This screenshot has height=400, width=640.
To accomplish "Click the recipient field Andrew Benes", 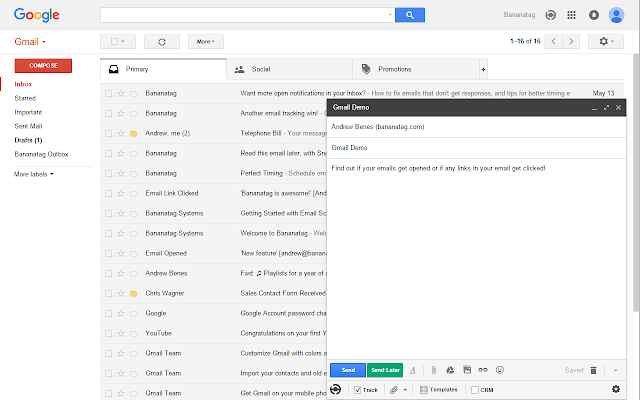I will coord(476,127).
